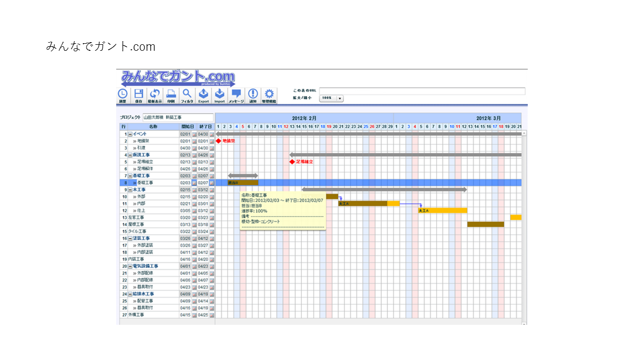Screen dimensions: 644x362
Task: Open start date calendar icon for row 8
Action: tap(194, 183)
